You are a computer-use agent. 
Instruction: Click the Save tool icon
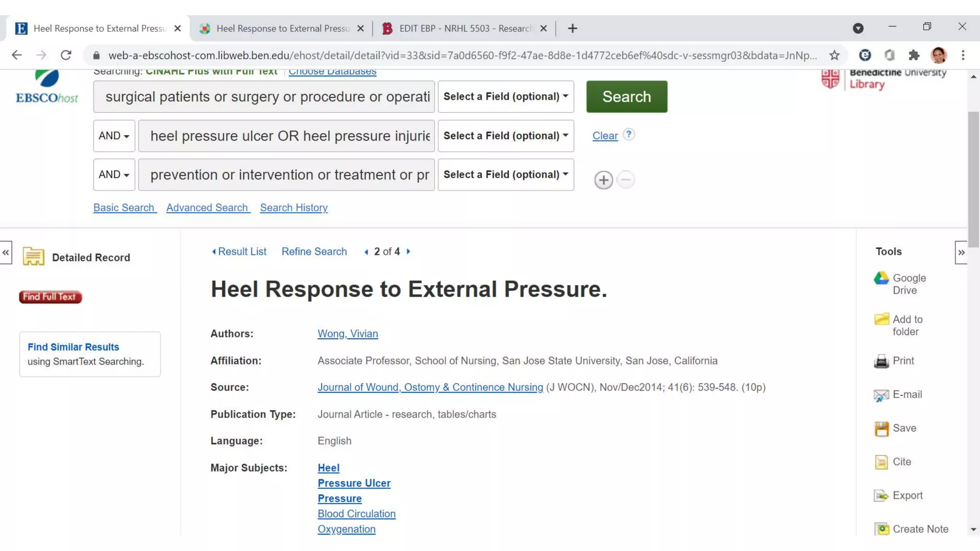coord(881,429)
